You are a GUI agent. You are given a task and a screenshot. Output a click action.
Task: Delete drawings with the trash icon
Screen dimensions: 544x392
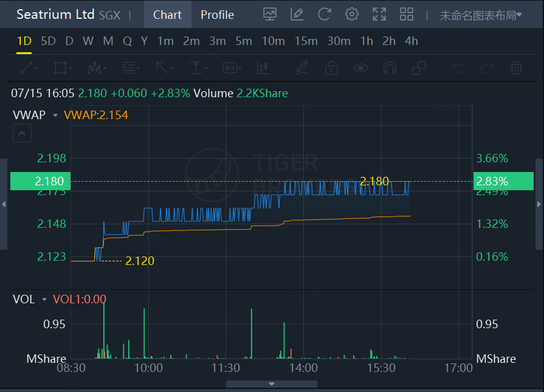click(x=516, y=68)
